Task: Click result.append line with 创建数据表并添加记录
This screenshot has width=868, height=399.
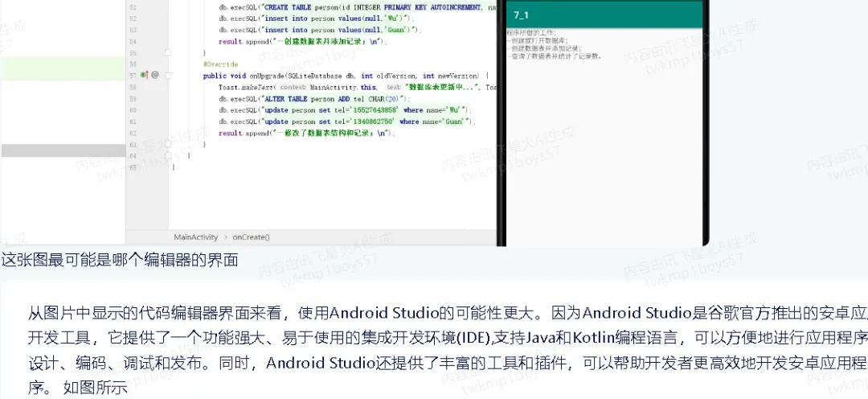Action: [x=303, y=42]
